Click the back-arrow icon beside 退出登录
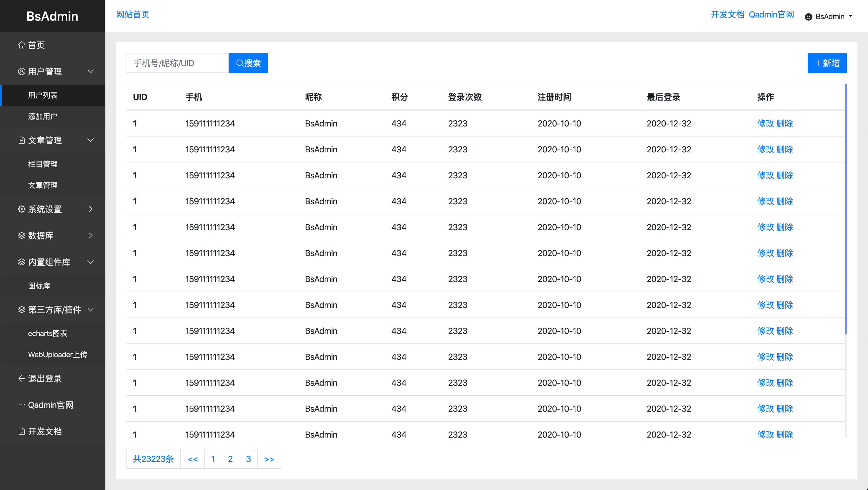This screenshot has height=490, width=868. (21, 379)
